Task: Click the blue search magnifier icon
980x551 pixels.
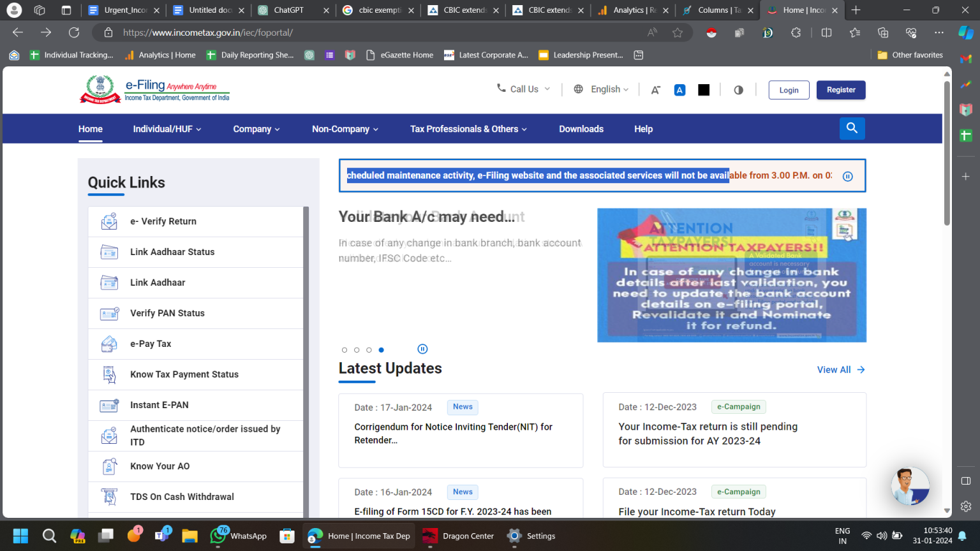Action: point(852,128)
